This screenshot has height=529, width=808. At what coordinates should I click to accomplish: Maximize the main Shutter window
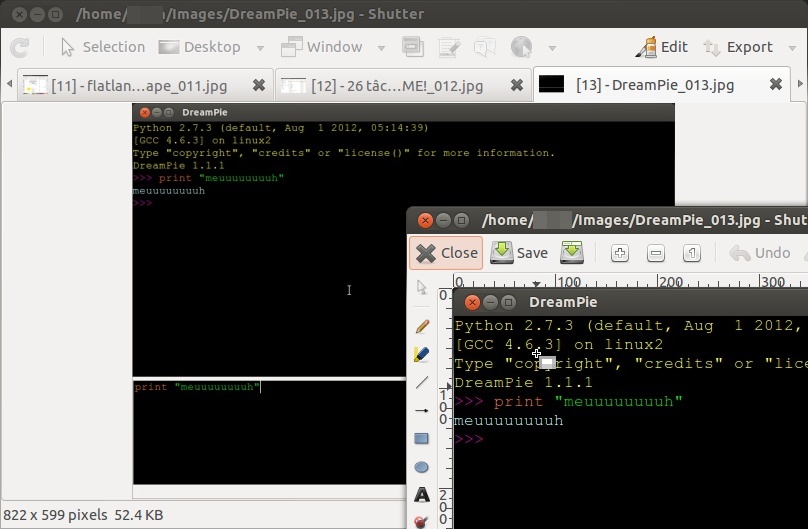point(55,14)
